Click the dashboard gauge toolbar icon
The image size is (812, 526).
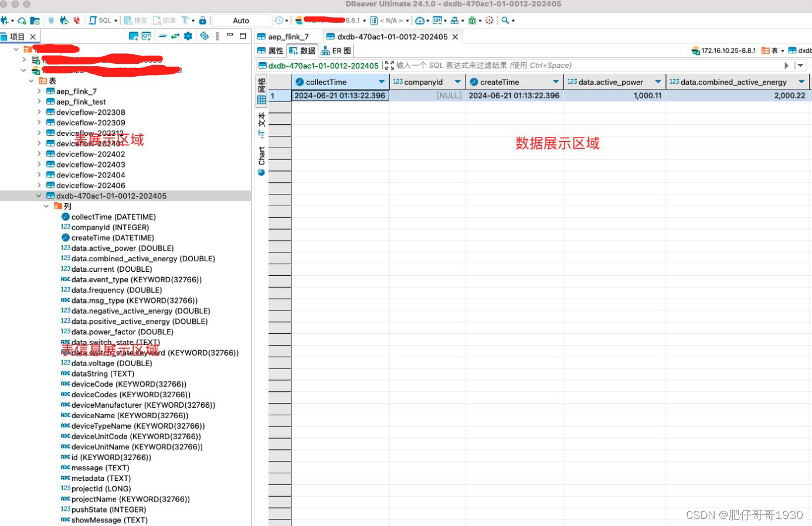420,21
